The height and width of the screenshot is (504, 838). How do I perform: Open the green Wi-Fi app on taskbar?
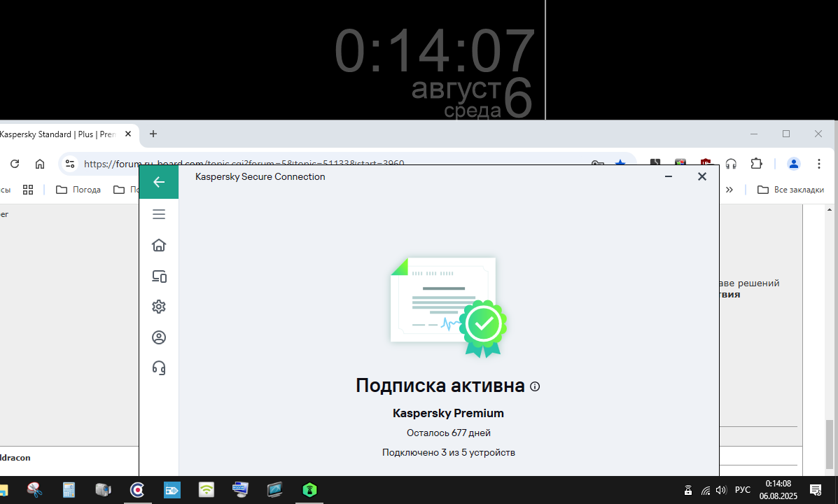[x=207, y=489]
